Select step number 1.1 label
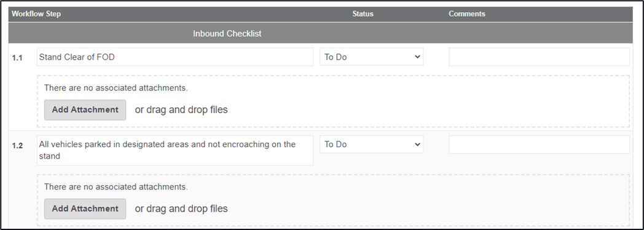This screenshot has height=230, width=644. (x=17, y=58)
